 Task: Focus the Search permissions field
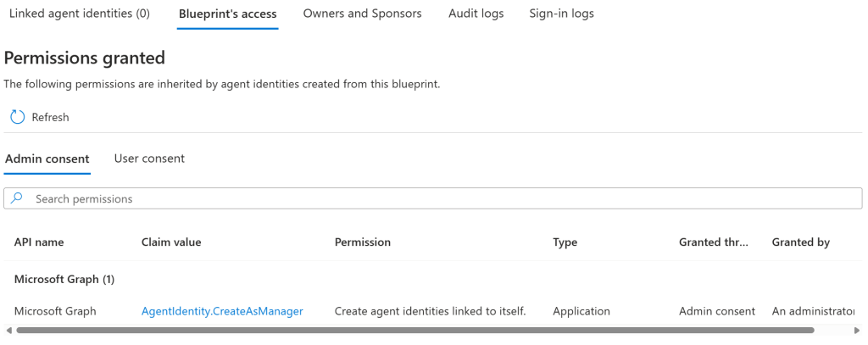(x=441, y=198)
